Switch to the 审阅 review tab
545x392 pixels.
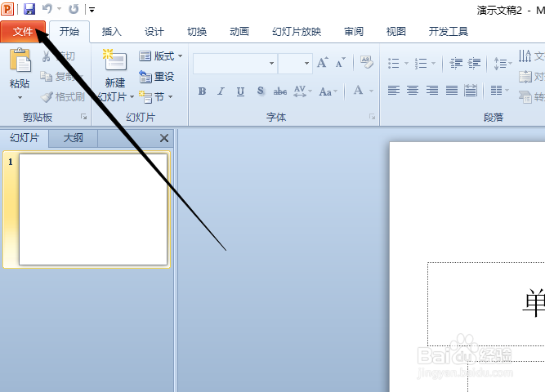(x=354, y=32)
